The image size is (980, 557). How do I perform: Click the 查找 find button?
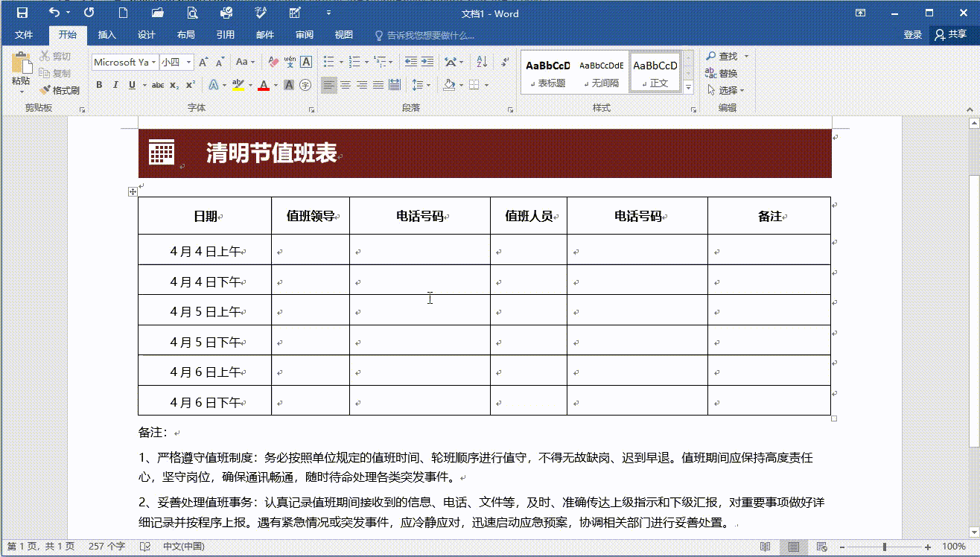(722, 56)
